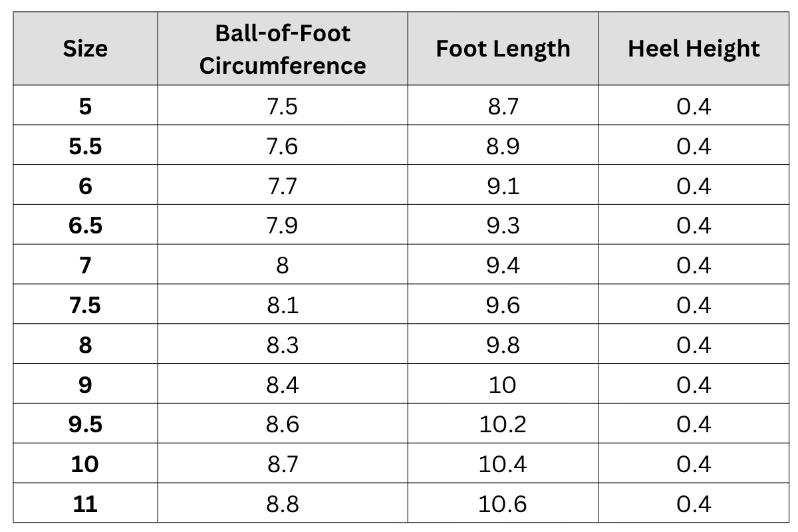Select the 9.3 foot length value
The width and height of the screenshot is (798, 532).
tap(503, 226)
